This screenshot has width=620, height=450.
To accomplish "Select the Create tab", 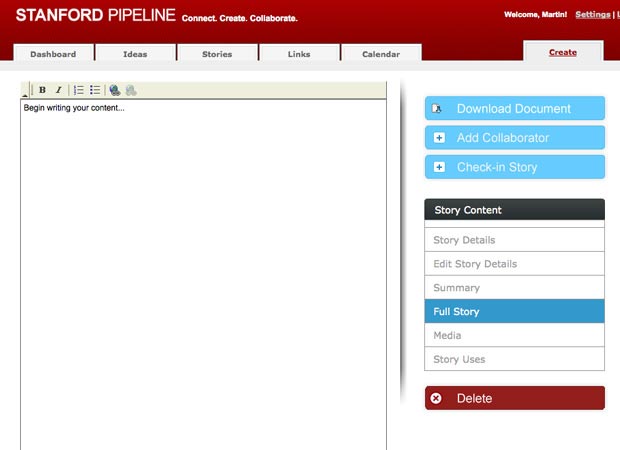I will tap(563, 52).
